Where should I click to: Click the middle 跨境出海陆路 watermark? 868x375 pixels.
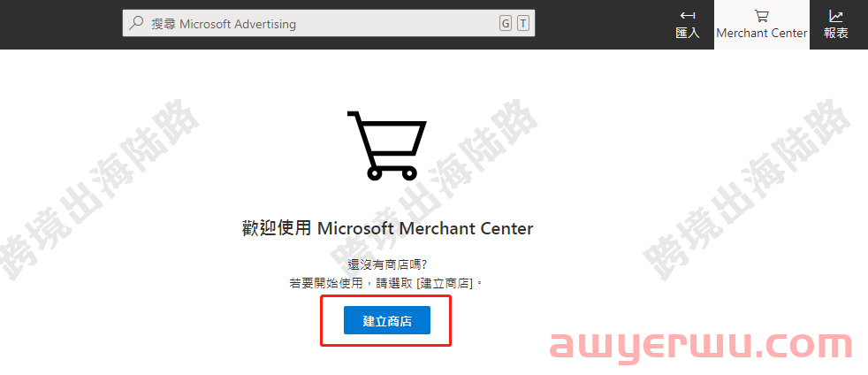click(x=435, y=188)
